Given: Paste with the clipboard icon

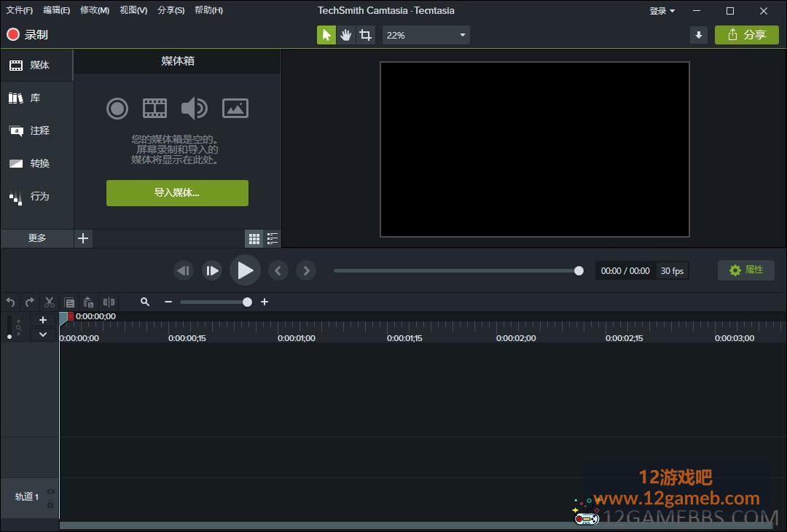Looking at the screenshot, I should (x=88, y=302).
